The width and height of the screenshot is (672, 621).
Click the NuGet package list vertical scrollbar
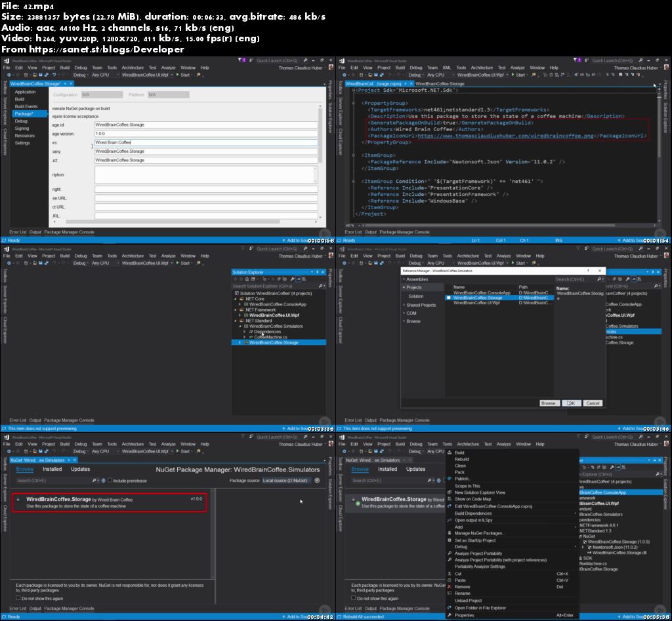pos(213,533)
